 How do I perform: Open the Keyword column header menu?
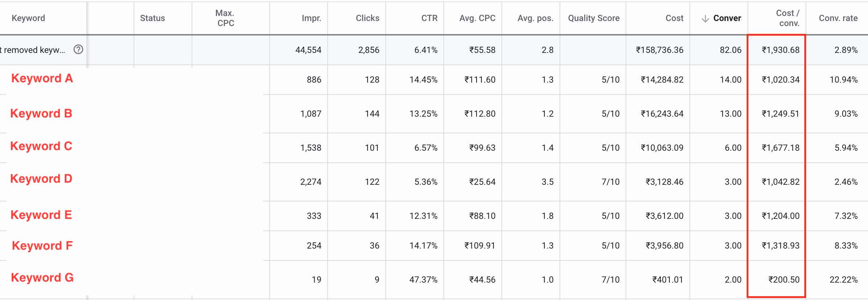[x=28, y=18]
